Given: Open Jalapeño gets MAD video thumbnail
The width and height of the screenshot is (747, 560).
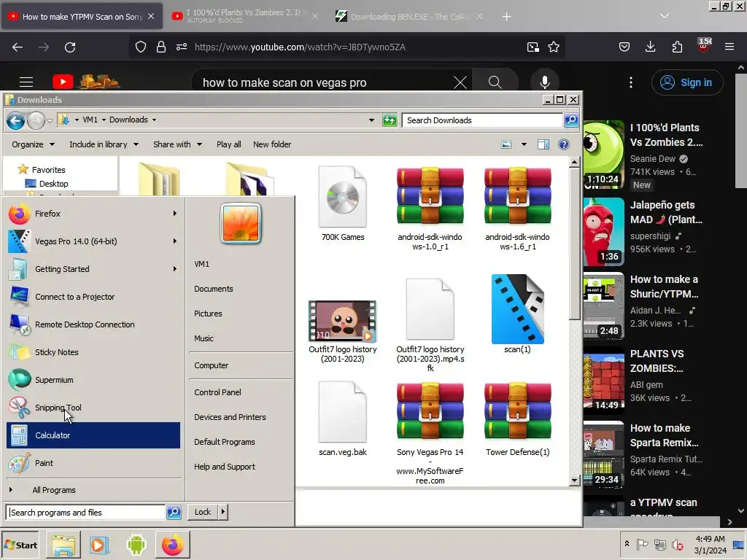Looking at the screenshot, I should (603, 232).
